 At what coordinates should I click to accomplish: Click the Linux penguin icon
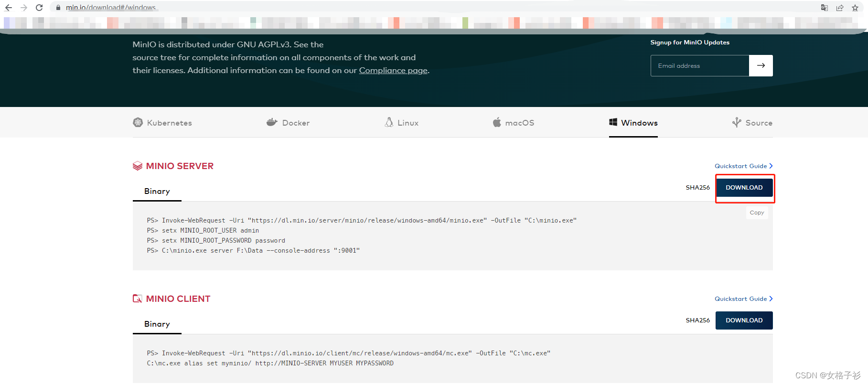(x=389, y=122)
